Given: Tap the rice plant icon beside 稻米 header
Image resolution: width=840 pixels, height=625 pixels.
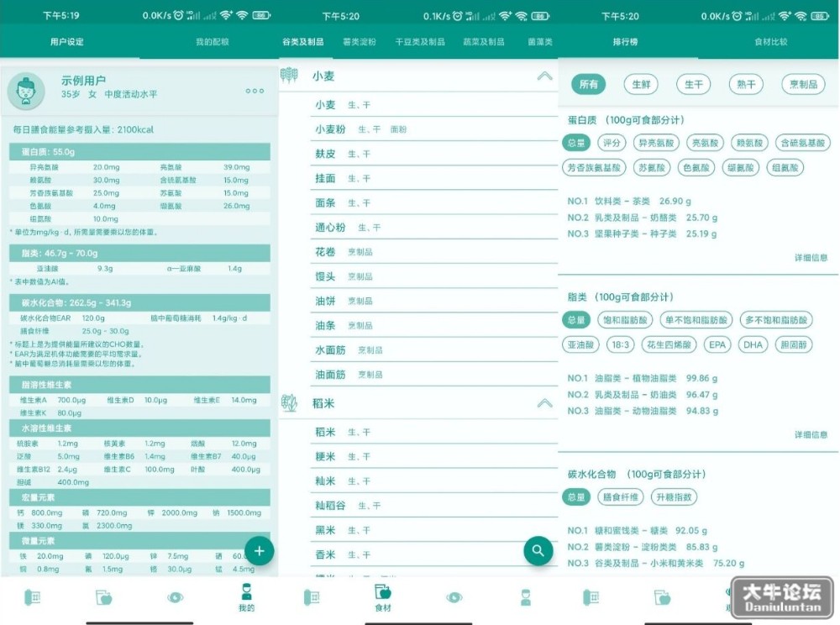Looking at the screenshot, I should point(289,402).
